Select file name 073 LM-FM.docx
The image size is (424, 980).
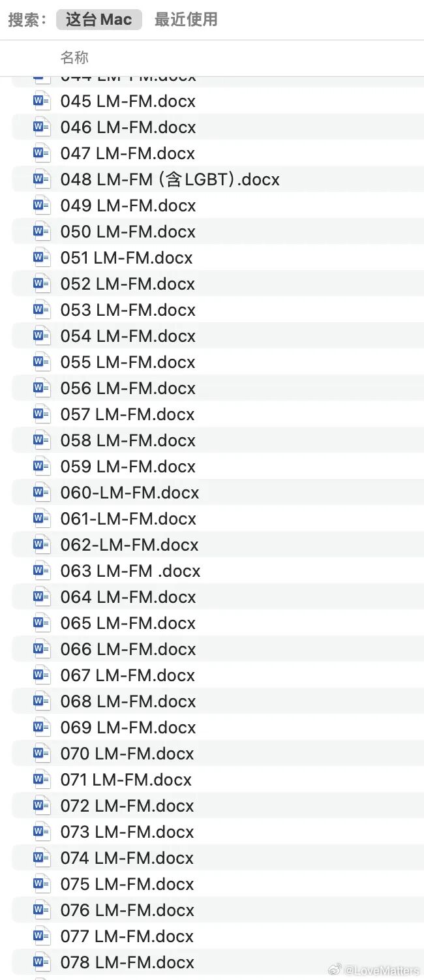pos(127,832)
